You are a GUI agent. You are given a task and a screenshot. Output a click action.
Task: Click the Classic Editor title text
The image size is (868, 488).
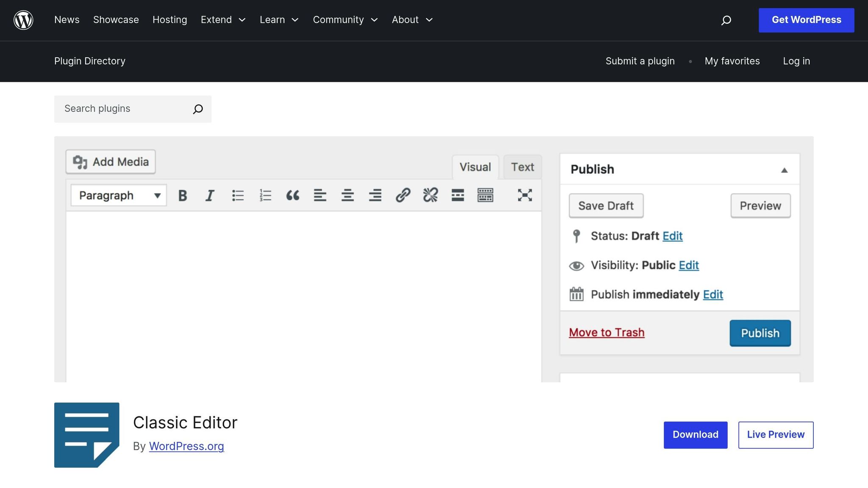click(x=185, y=422)
